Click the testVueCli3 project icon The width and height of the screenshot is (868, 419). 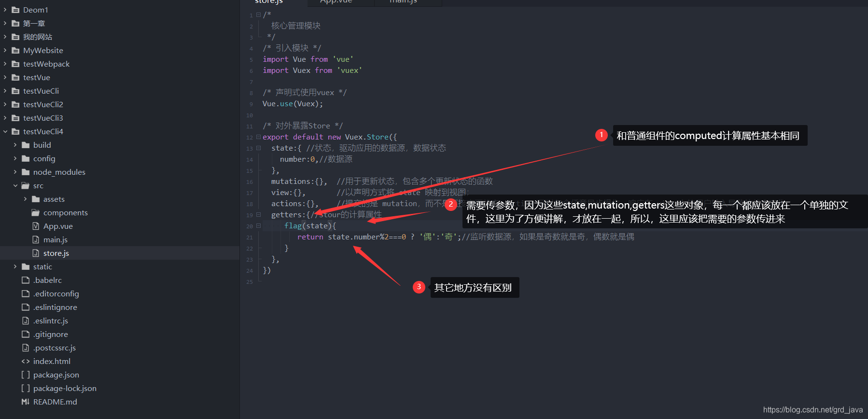[15, 118]
